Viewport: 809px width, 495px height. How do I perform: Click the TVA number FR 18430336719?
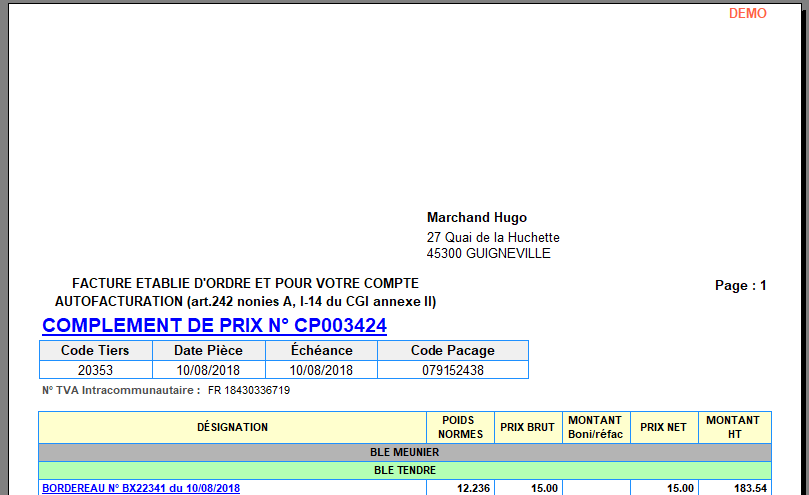tap(248, 390)
